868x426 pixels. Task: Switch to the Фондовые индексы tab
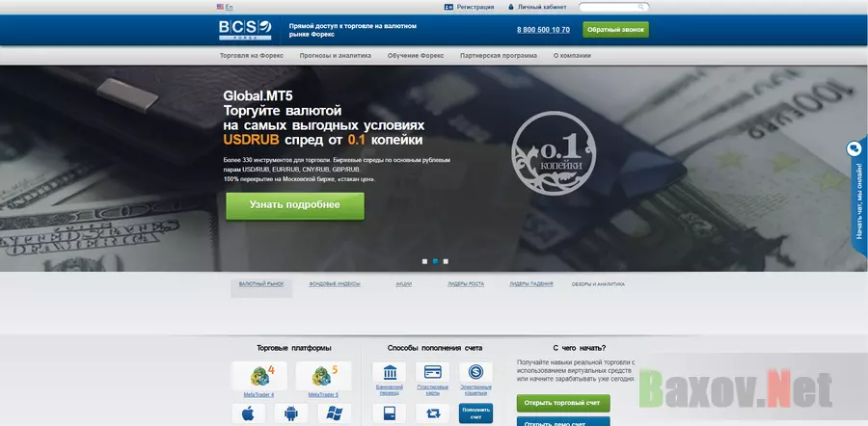pyautogui.click(x=335, y=283)
